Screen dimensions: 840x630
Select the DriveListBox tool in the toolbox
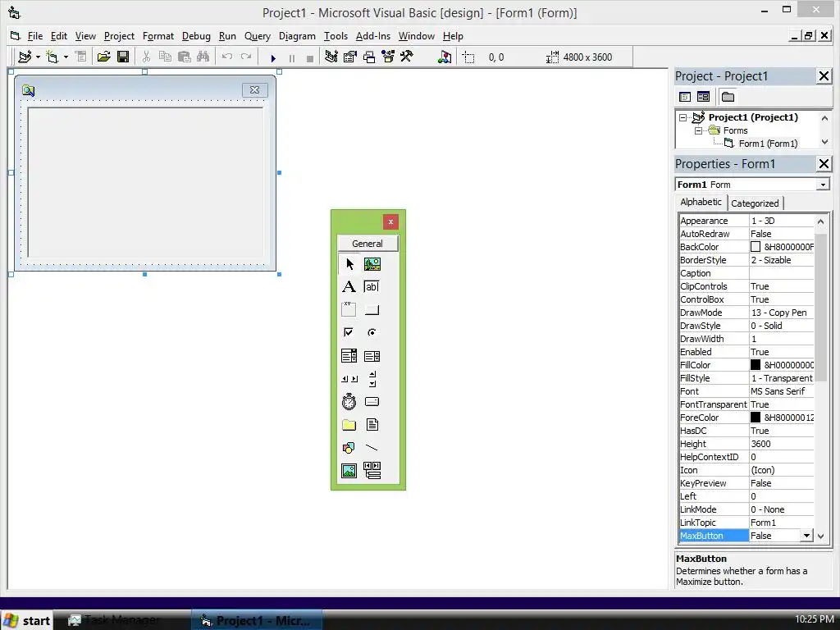[372, 402]
